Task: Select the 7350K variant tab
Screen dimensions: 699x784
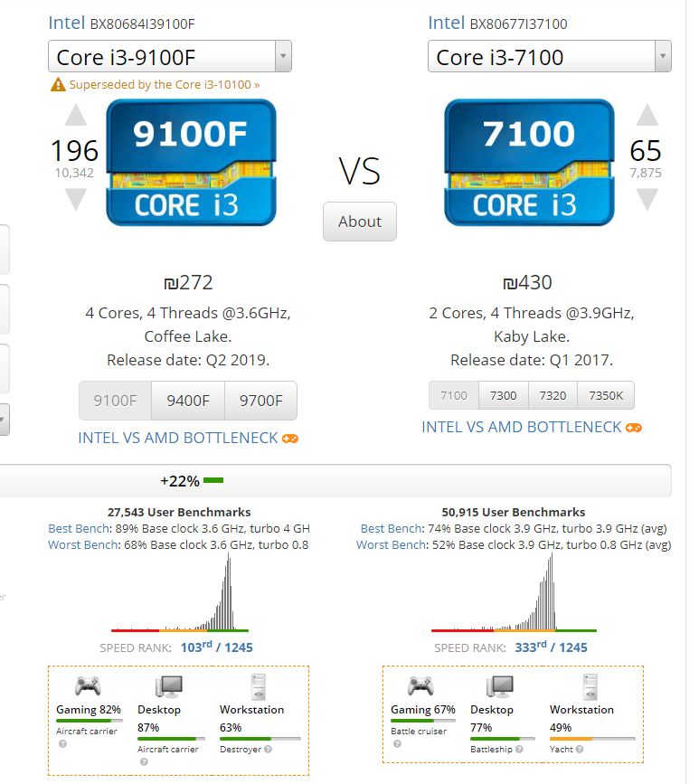Action: click(x=606, y=395)
